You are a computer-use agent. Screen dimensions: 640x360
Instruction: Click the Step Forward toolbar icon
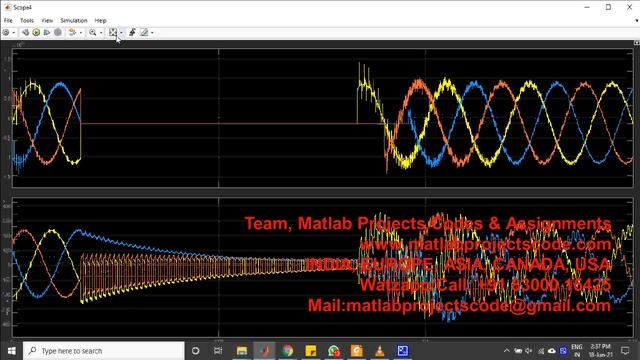pos(47,32)
